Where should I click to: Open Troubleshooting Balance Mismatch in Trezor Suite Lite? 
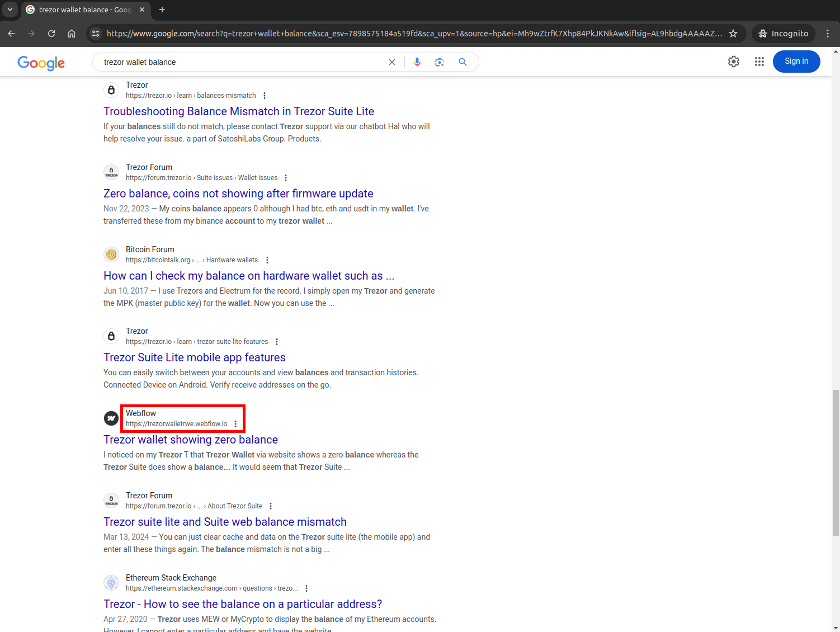pyautogui.click(x=239, y=111)
